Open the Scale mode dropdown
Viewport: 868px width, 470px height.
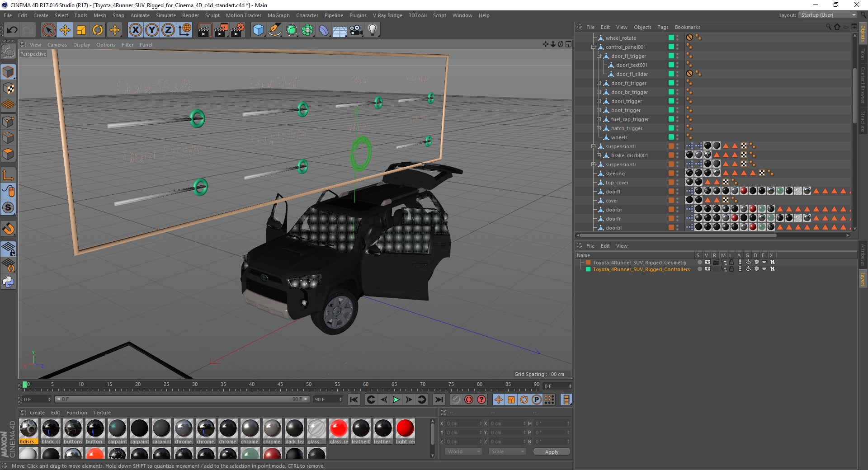pyautogui.click(x=507, y=451)
